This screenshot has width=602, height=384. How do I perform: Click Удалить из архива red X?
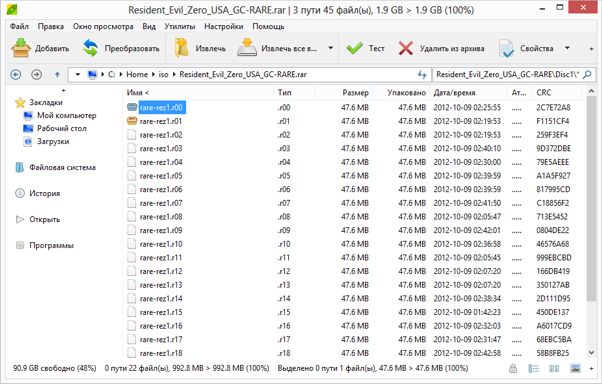pos(405,48)
